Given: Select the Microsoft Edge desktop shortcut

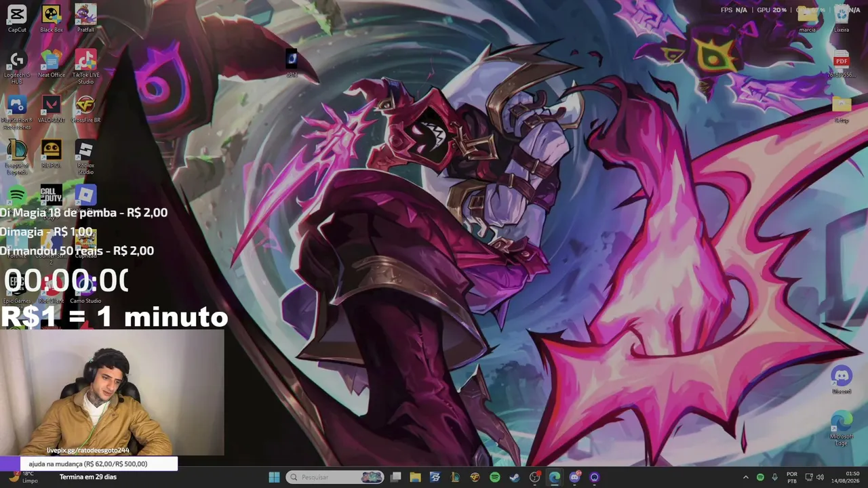Looking at the screenshot, I should (x=842, y=428).
